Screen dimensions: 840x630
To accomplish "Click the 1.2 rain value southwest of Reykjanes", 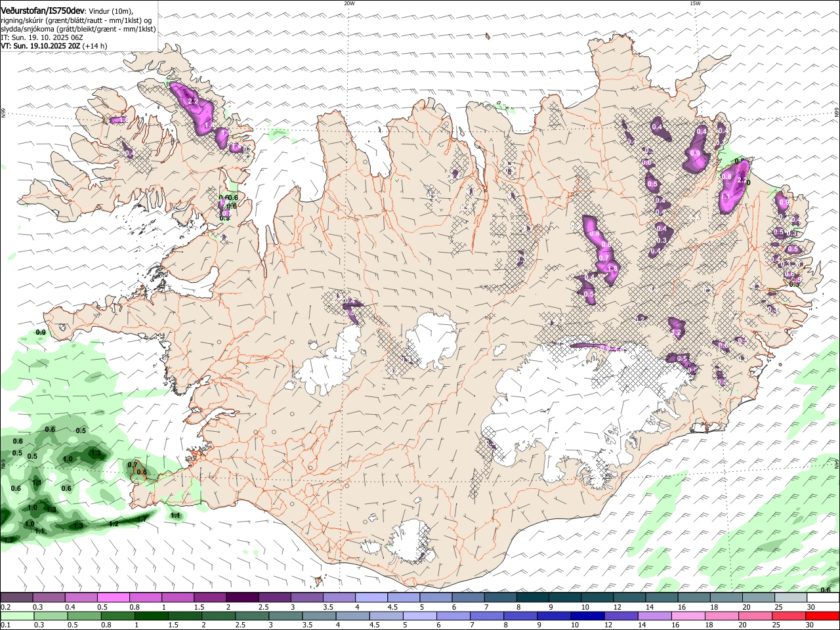I will tap(114, 524).
